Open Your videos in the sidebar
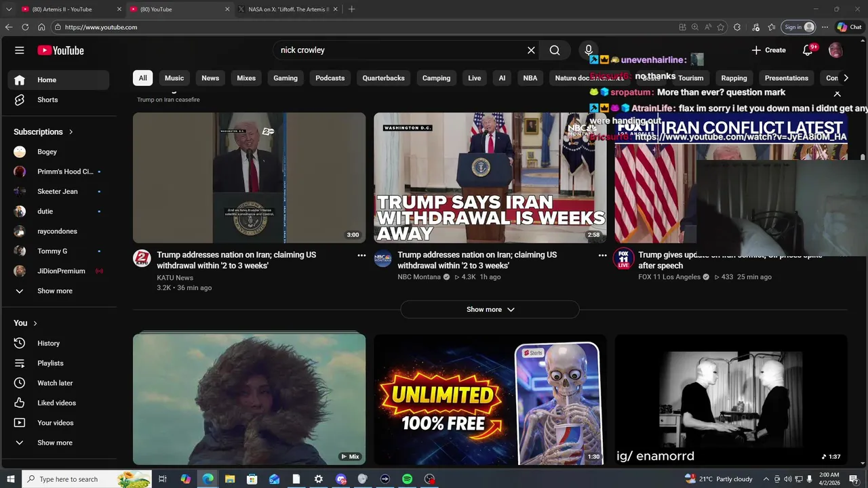Image resolution: width=868 pixels, height=488 pixels. coord(58,423)
